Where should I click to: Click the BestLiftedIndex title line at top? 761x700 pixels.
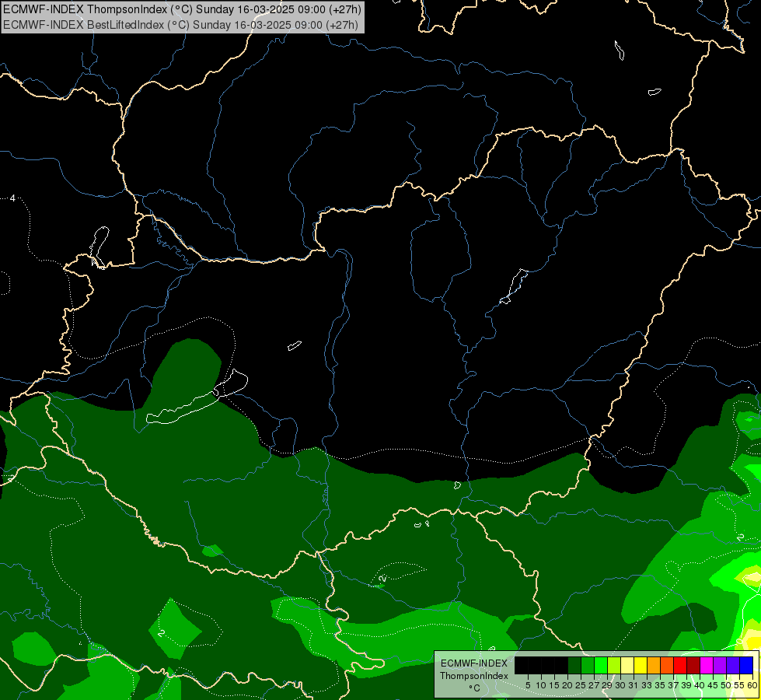coord(180,24)
